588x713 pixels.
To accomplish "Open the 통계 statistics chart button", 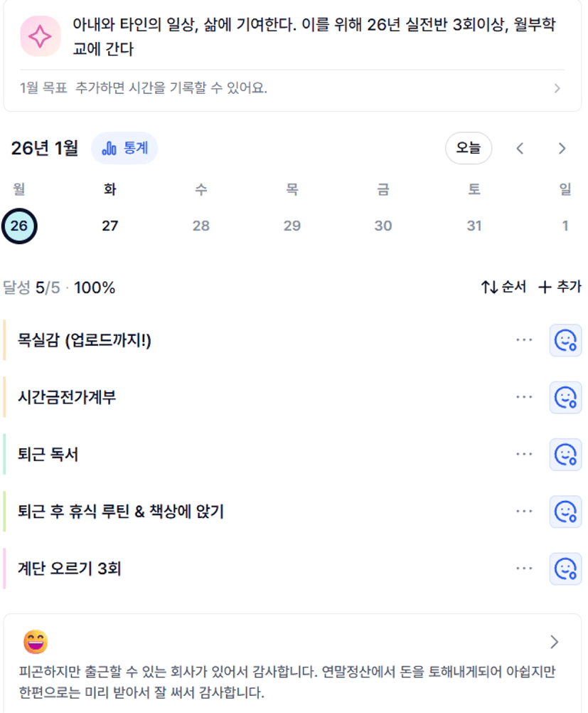I will point(125,148).
